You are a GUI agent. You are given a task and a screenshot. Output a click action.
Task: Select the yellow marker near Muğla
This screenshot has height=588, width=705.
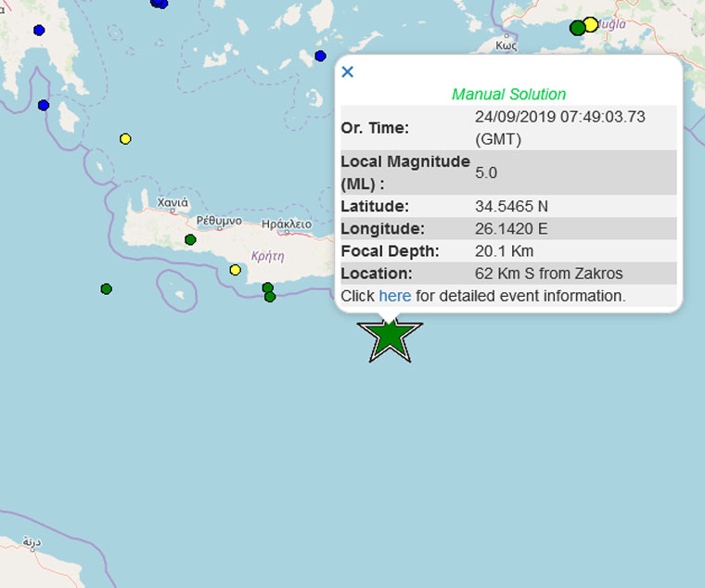tap(591, 24)
